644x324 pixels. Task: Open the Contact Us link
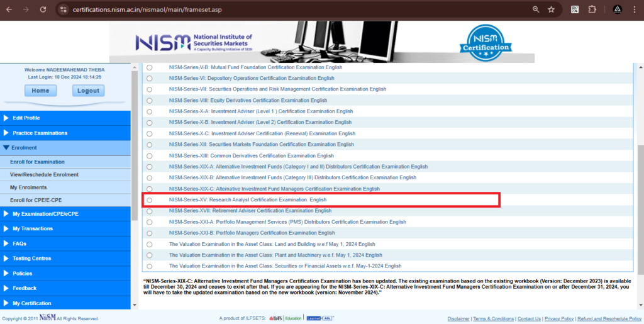pos(529,319)
